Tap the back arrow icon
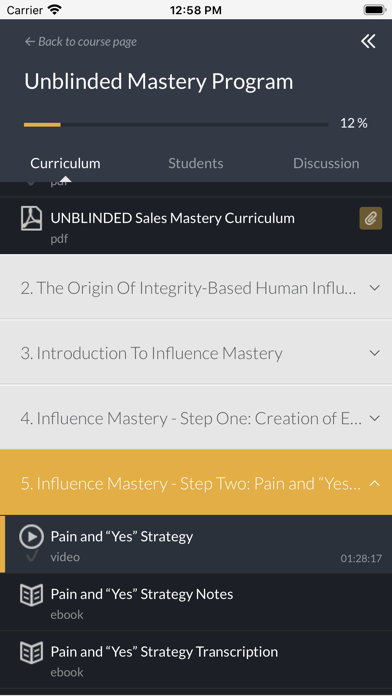The image size is (392, 696). tap(30, 42)
